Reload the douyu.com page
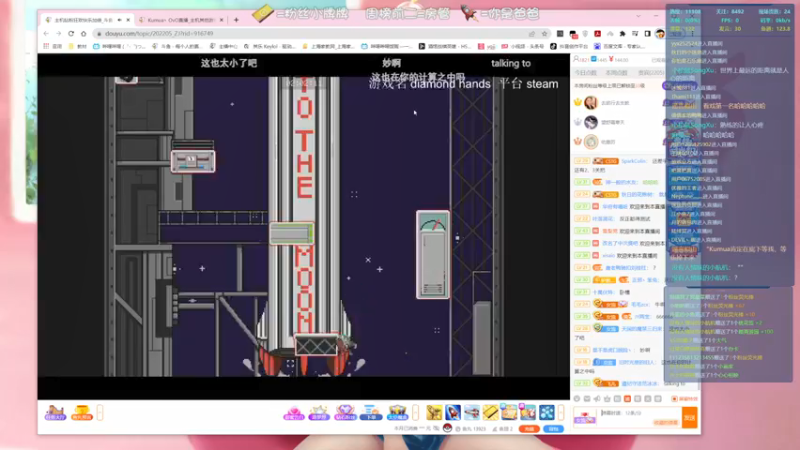The height and width of the screenshot is (450, 800). pyautogui.click(x=71, y=34)
